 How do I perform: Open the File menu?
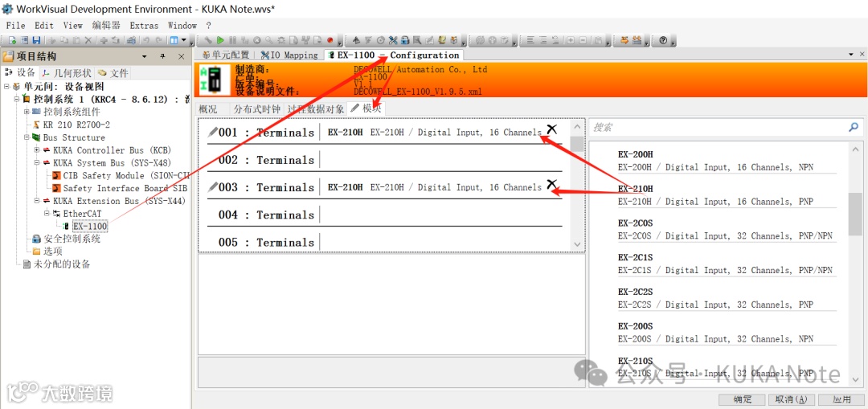tap(15, 26)
